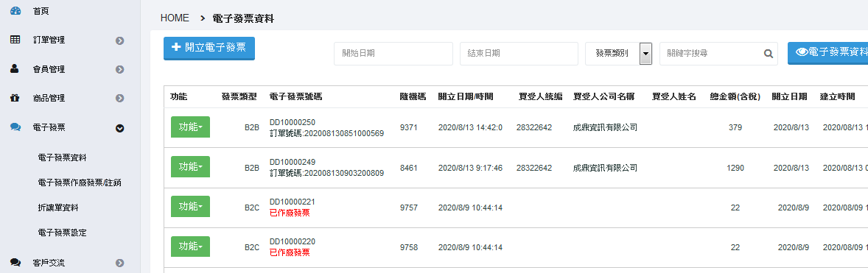
Task: Open 功能 dropdown for invoice DD10000250
Action: pos(190,127)
